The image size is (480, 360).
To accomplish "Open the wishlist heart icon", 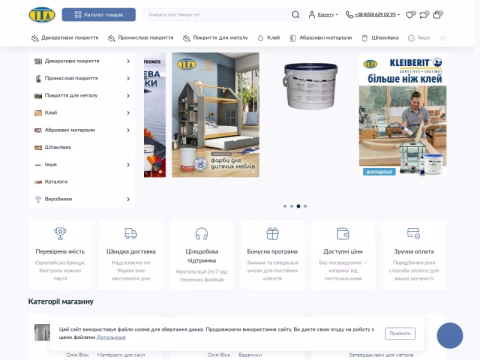I will click(x=410, y=15).
